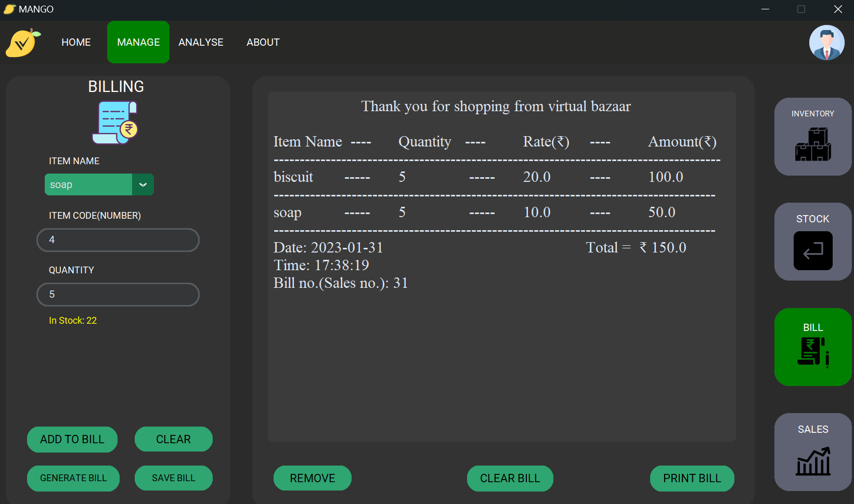
Task: Open the user profile avatar icon
Action: pos(827,43)
